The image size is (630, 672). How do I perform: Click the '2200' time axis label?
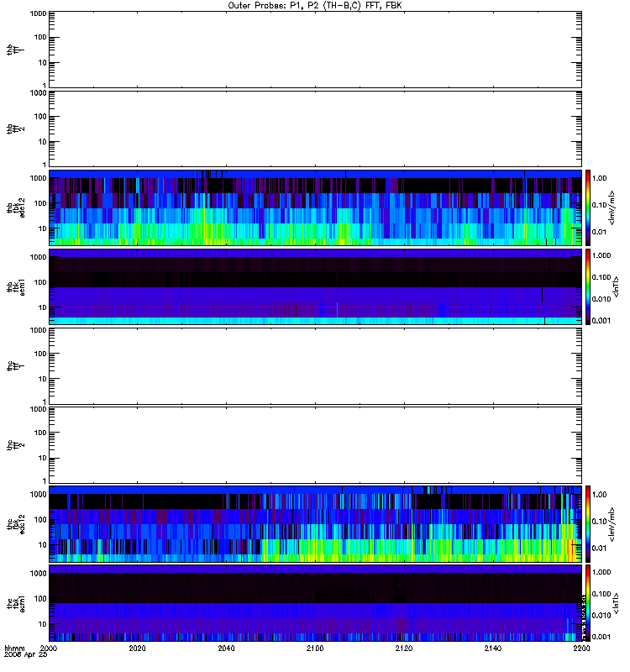coord(581,648)
